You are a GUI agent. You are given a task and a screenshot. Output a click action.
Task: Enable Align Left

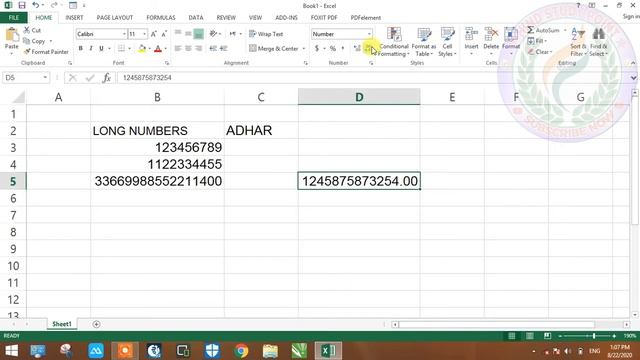(x=178, y=49)
